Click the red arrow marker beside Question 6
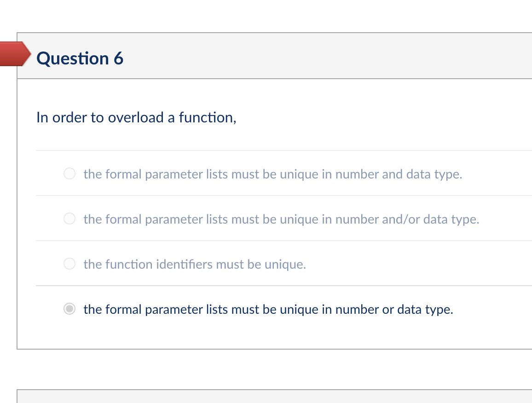532x403 pixels. pos(13,54)
